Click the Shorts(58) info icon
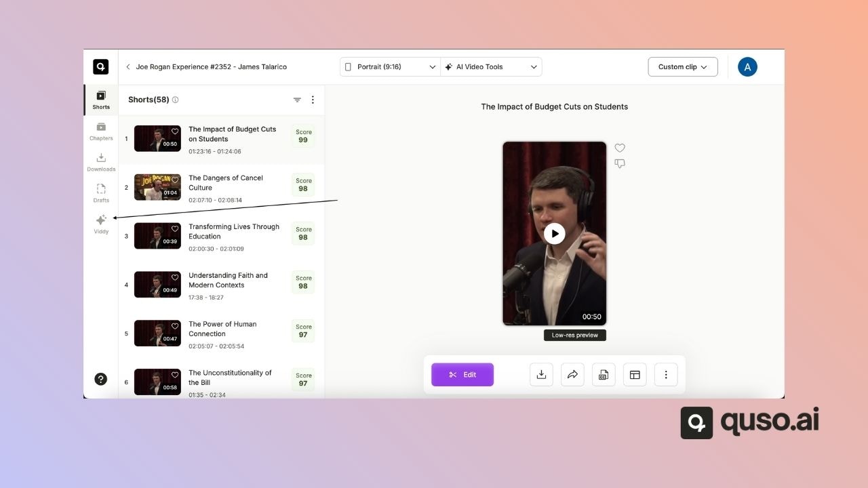868x488 pixels. click(175, 100)
